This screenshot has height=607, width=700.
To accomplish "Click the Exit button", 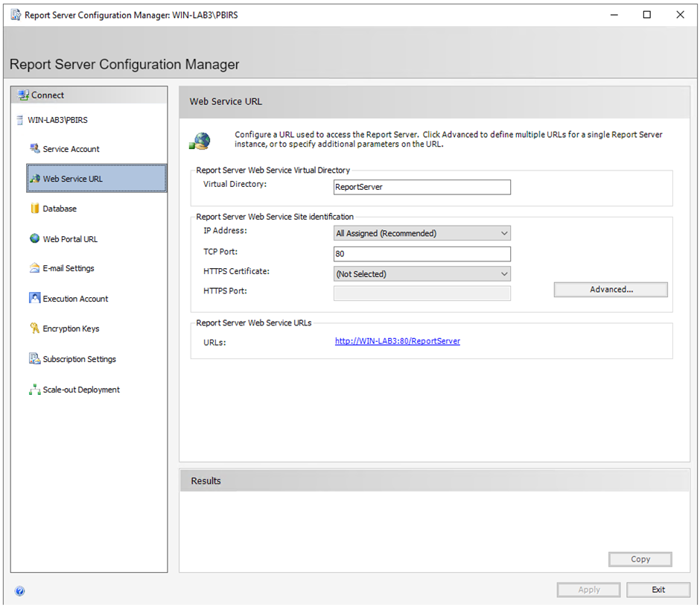I will pos(658,590).
